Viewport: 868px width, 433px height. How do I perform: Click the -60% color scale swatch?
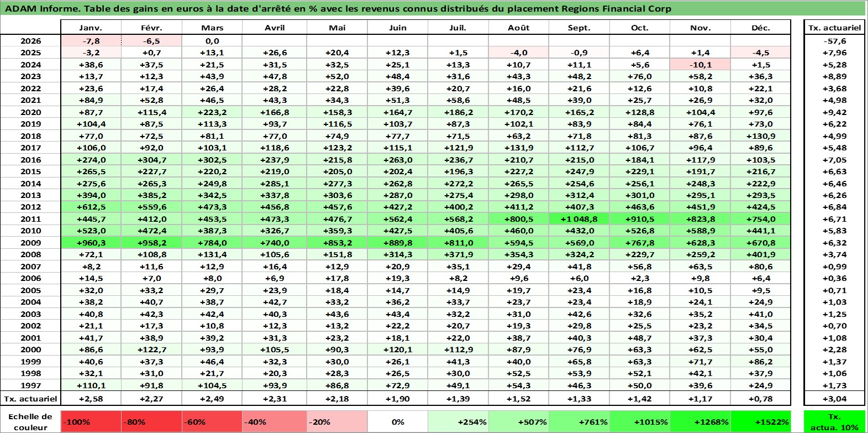(212, 422)
